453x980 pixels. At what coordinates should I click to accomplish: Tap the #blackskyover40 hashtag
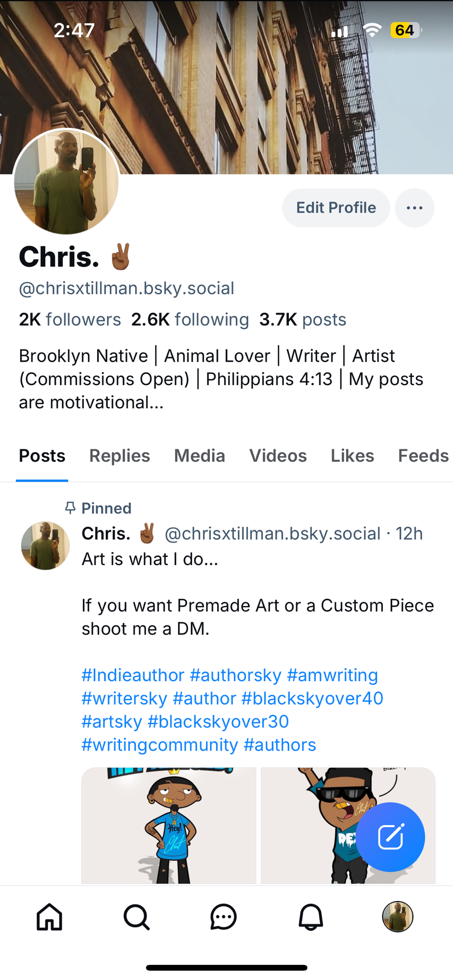click(312, 698)
